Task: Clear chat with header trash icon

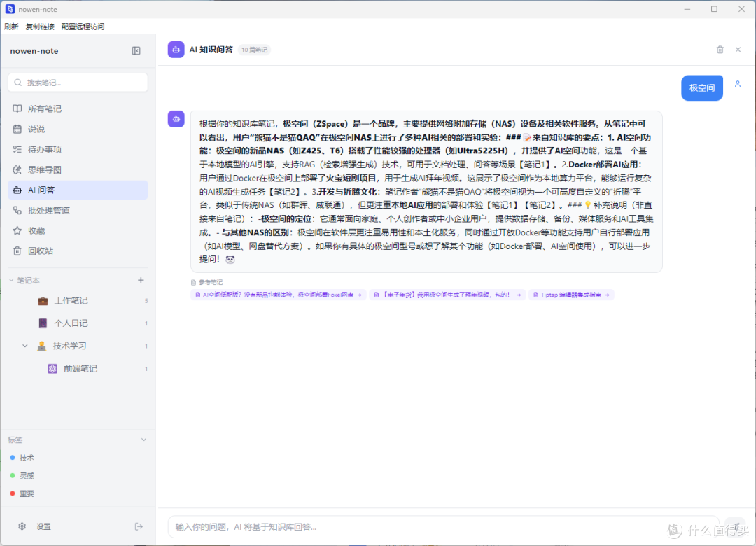Action: tap(720, 50)
